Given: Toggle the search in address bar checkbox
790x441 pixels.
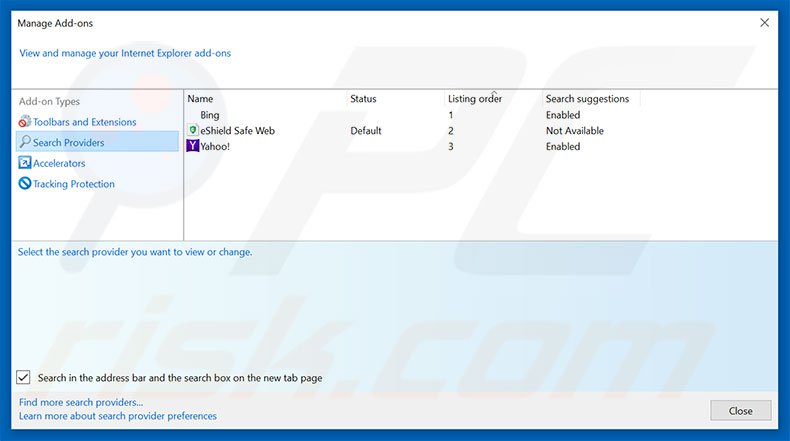Looking at the screenshot, I should pyautogui.click(x=23, y=377).
